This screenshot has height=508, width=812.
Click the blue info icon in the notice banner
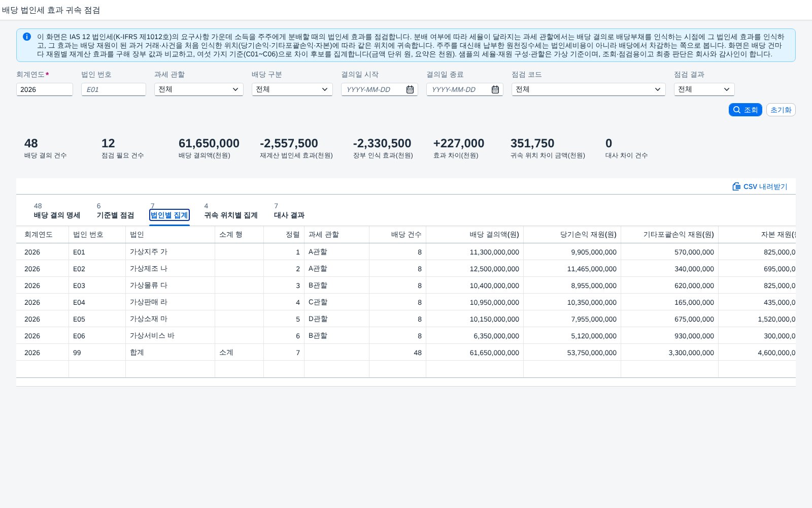[x=27, y=37]
